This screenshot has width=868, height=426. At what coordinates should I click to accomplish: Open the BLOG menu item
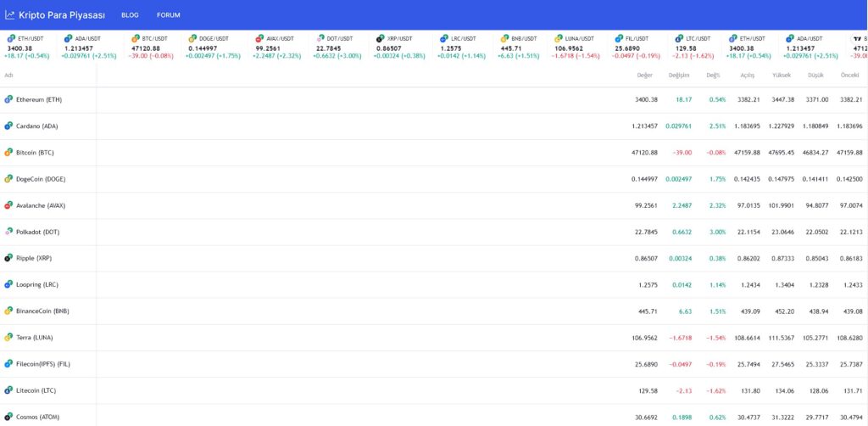pos(130,15)
